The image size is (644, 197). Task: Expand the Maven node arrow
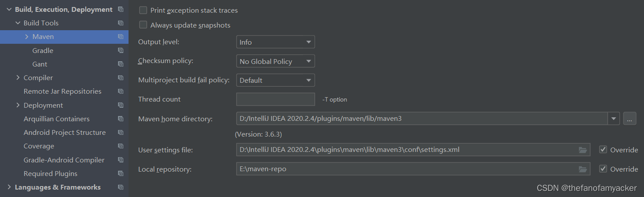pos(27,37)
